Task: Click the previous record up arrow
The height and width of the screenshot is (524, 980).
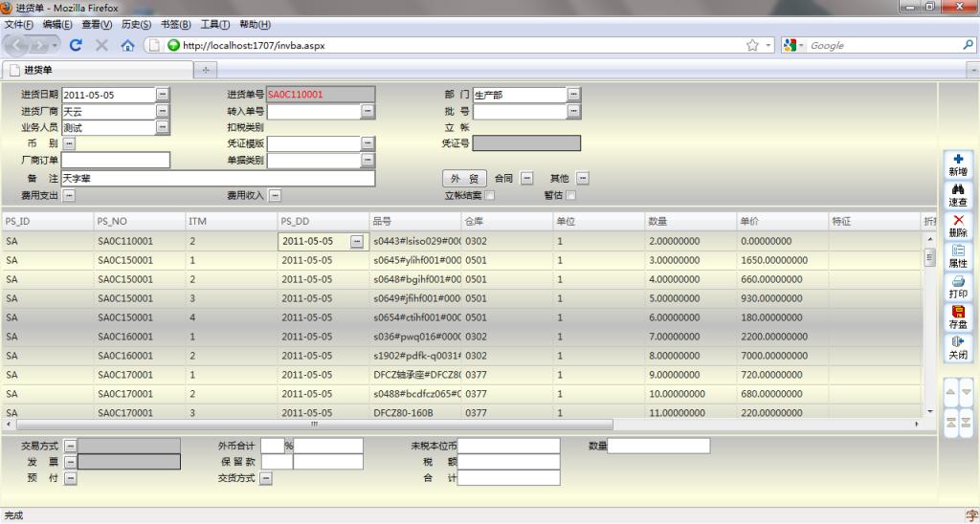Action: pos(950,392)
